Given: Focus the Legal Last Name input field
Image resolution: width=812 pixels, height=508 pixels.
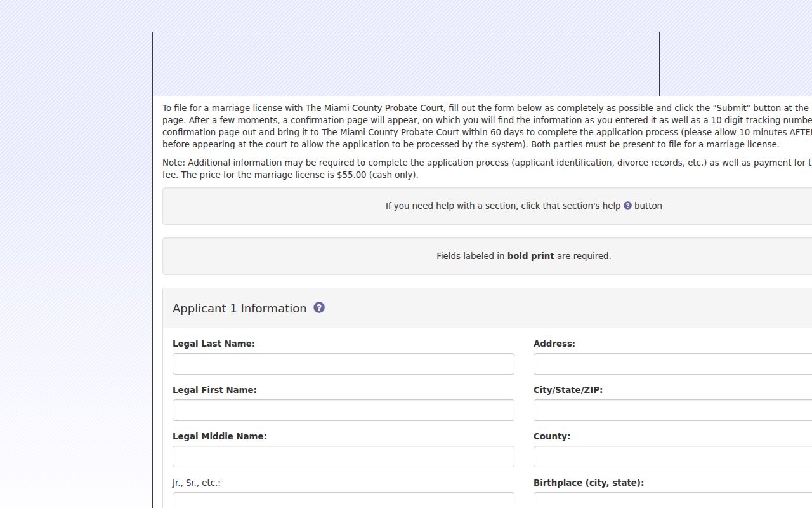Looking at the screenshot, I should (343, 364).
